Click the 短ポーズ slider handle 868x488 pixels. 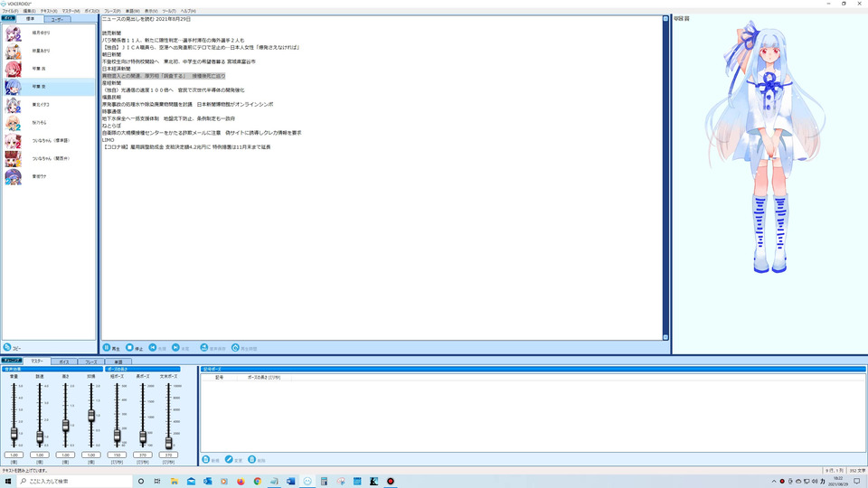(x=117, y=436)
